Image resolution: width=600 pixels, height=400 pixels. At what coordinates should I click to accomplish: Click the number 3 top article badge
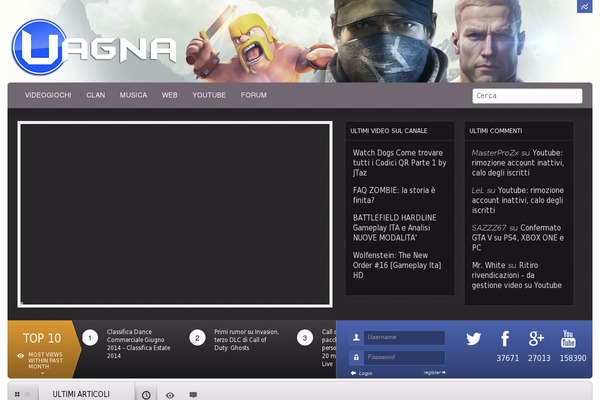[305, 338]
